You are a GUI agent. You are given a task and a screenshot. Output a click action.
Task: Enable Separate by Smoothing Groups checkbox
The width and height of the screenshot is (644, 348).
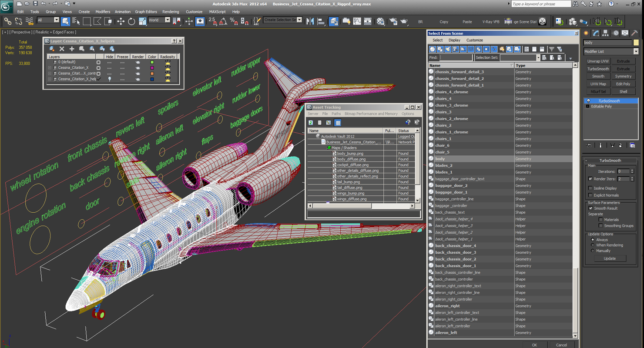pos(600,226)
